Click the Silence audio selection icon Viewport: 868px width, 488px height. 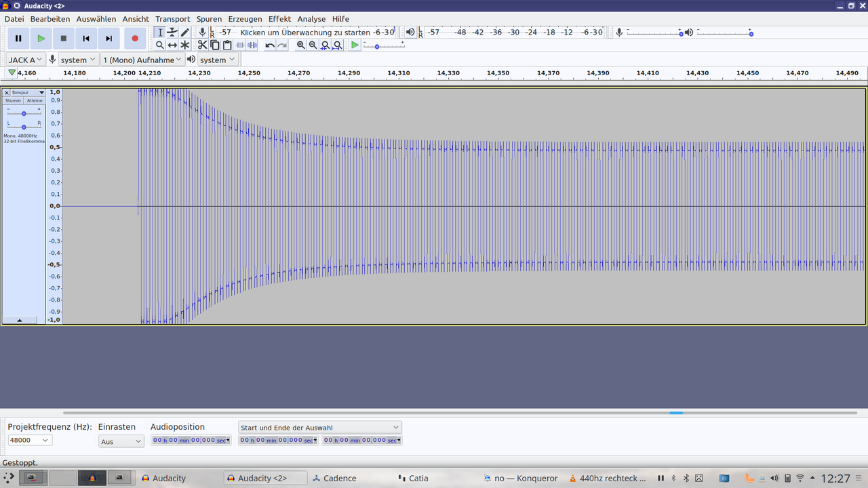pos(252,45)
